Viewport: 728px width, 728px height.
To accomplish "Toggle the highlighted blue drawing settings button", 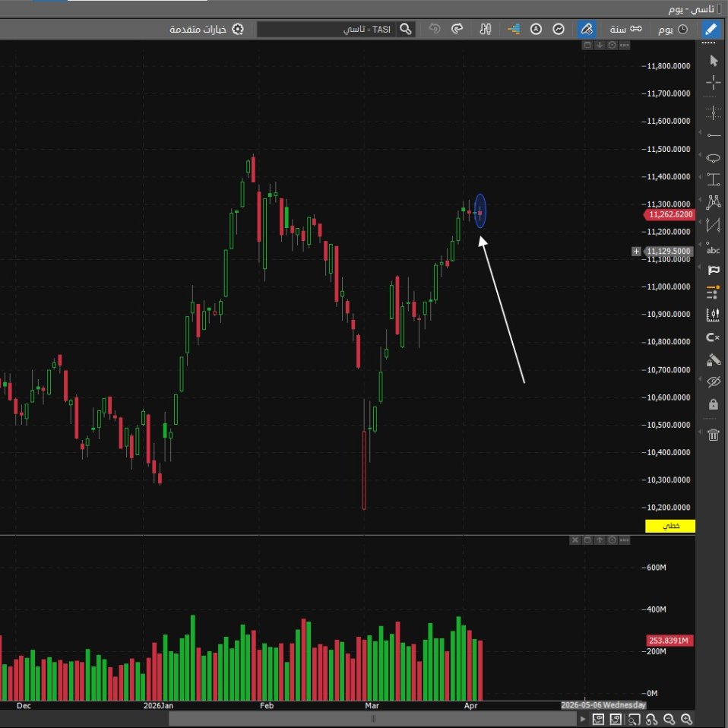I will pos(587,29).
